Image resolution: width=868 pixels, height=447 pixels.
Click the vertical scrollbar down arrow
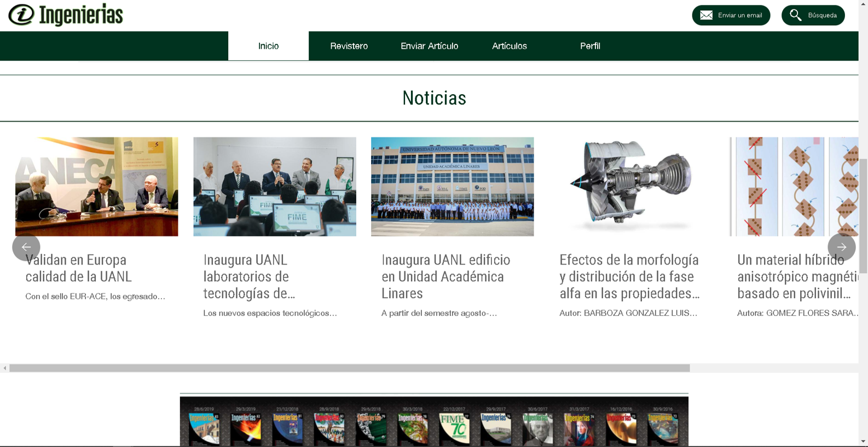click(863, 442)
